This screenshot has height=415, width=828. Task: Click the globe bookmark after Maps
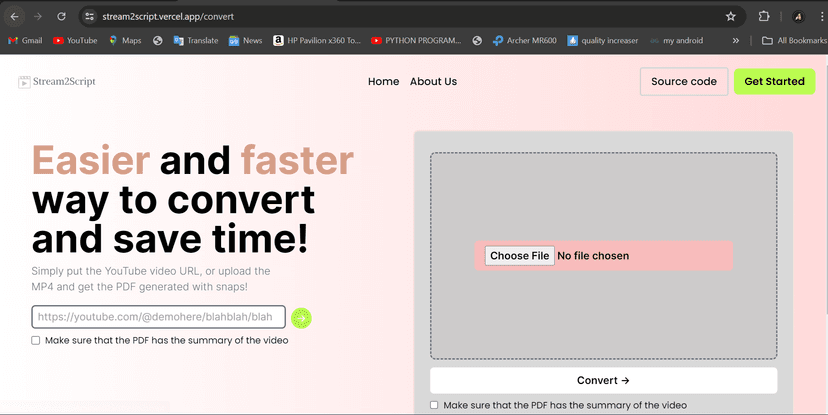point(157,41)
